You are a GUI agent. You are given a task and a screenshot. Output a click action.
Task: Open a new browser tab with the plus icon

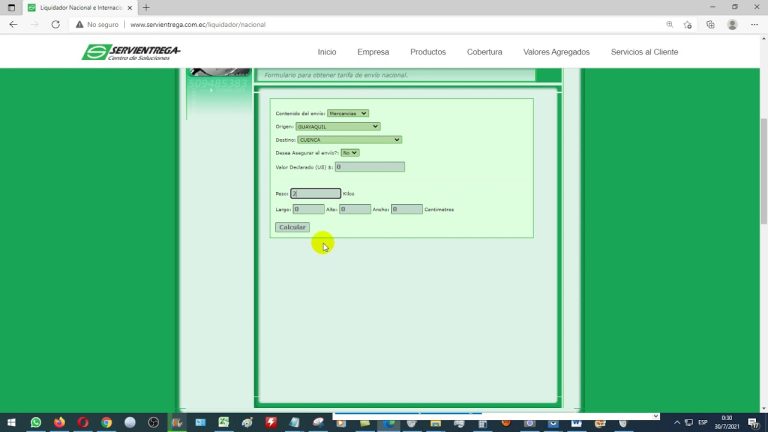point(146,7)
